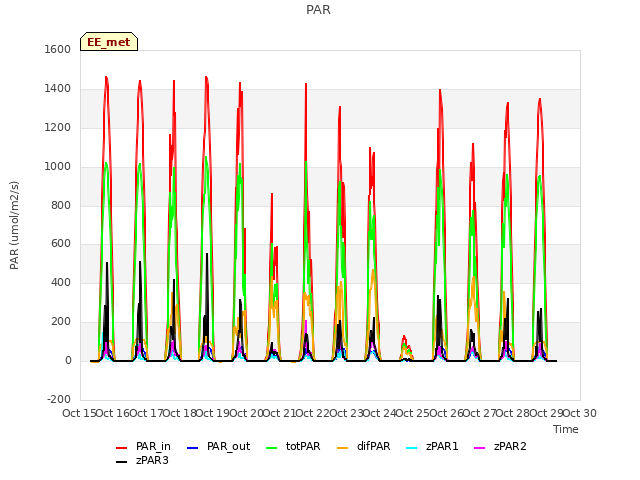The width and height of the screenshot is (640, 480).
Task: Click the blue PAR_out legend swatch
Action: click(x=193, y=448)
